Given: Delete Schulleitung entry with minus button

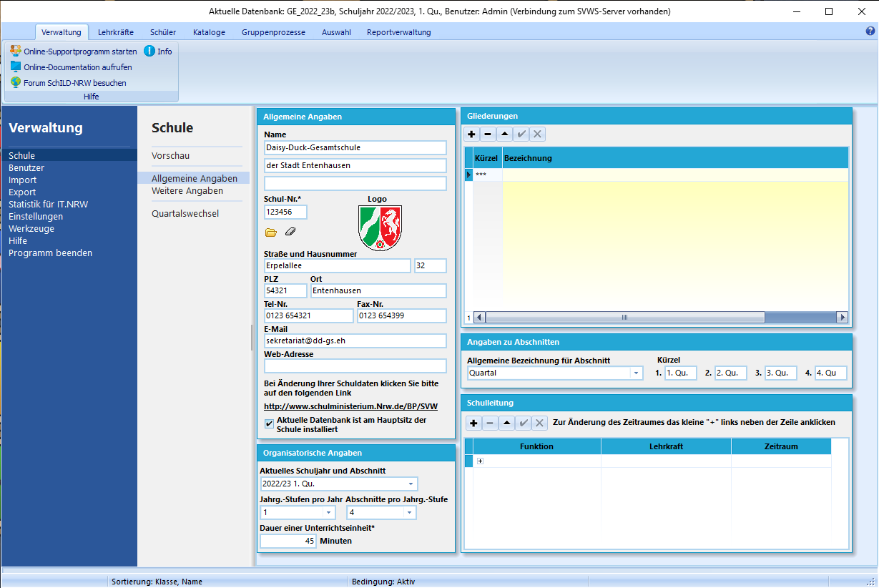Looking at the screenshot, I should (490, 423).
